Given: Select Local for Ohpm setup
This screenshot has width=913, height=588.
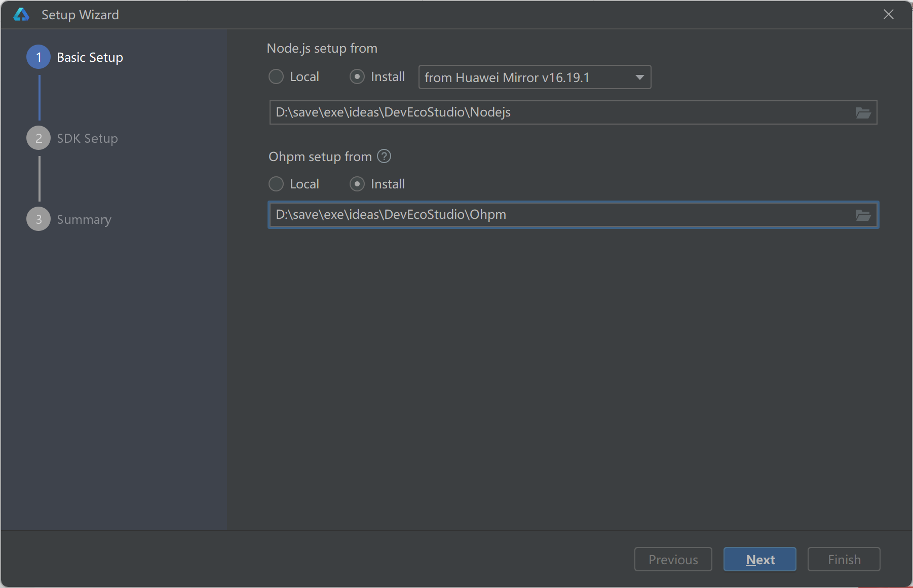Looking at the screenshot, I should pyautogui.click(x=276, y=184).
